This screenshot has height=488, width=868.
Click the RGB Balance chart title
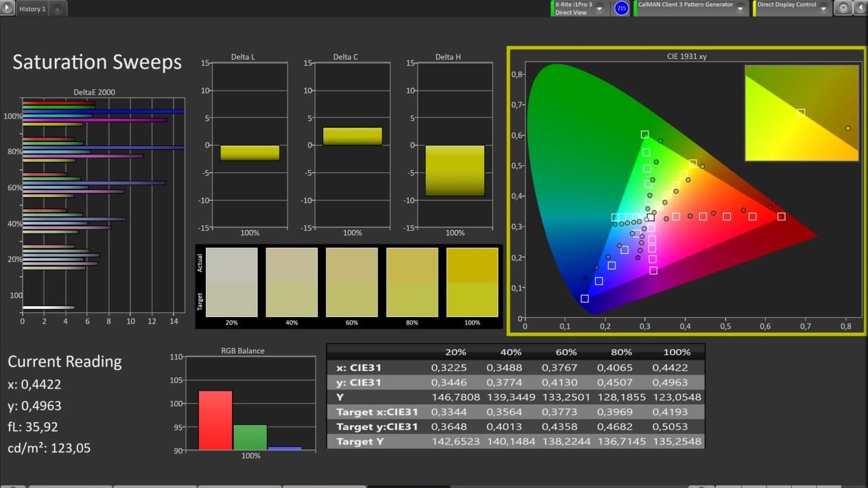coord(242,351)
